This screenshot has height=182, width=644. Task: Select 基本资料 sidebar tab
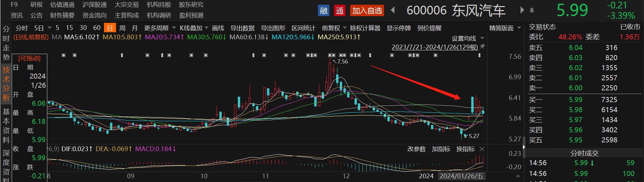[x=6, y=126]
